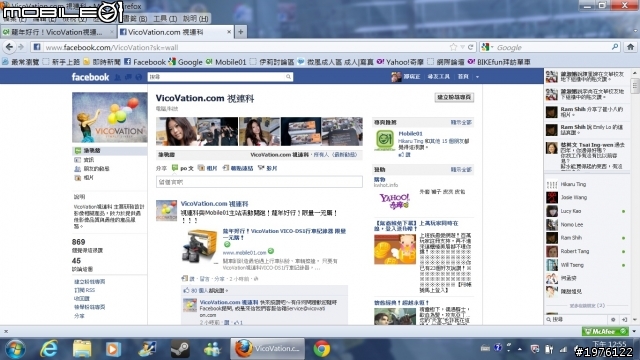Launch Internet Explorer from the taskbar
The width and height of the screenshot is (640, 360).
point(49,349)
